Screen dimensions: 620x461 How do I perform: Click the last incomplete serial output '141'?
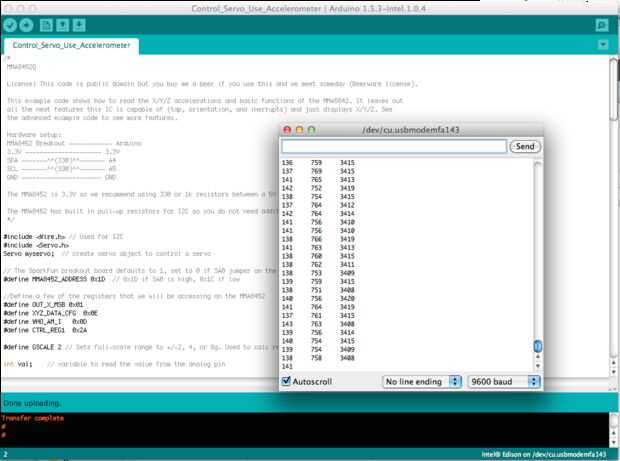[x=287, y=367]
